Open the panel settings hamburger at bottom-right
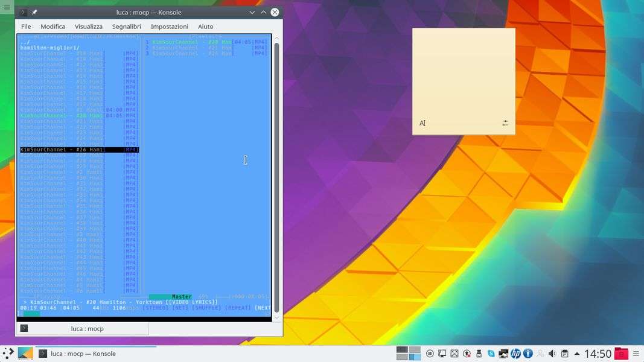644x362 pixels. [x=636, y=354]
